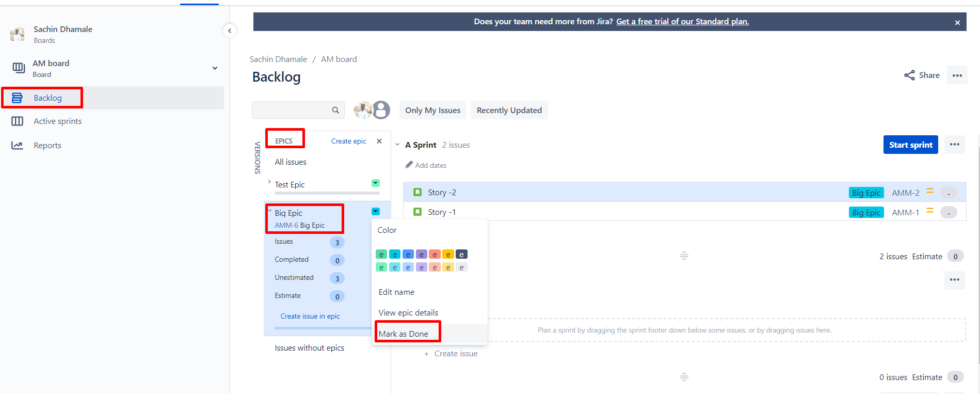Screen dimensions: 980x394
Task: Click the Add dates pencil icon
Action: [409, 165]
